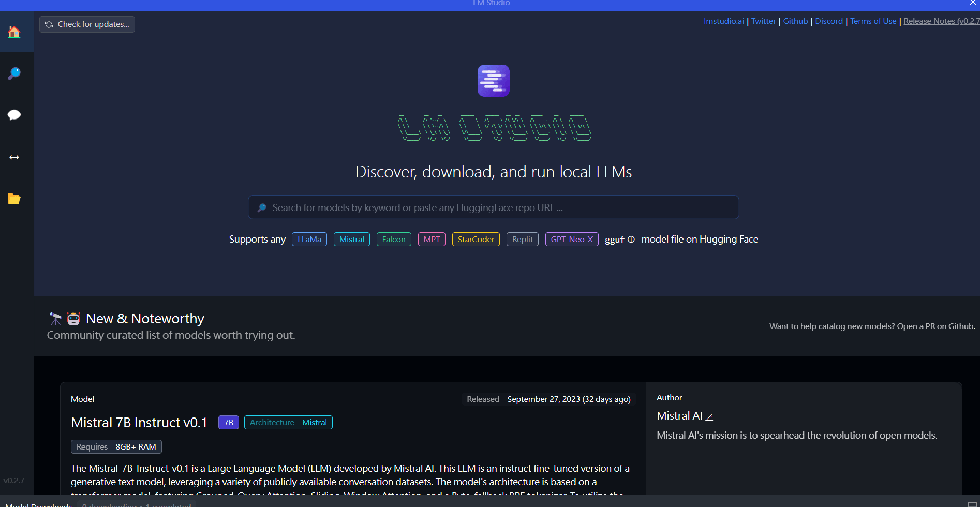Select the LLaMa architecture tag
980x507 pixels.
tap(309, 240)
